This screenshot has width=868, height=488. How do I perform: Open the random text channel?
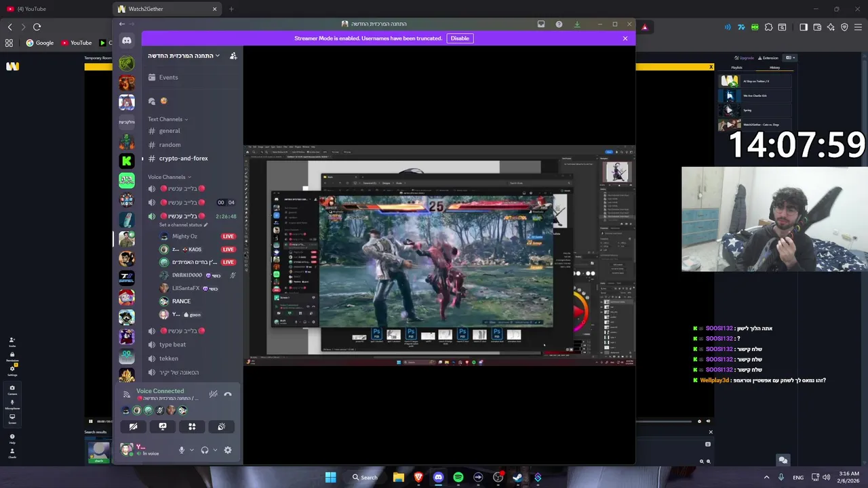tap(170, 144)
